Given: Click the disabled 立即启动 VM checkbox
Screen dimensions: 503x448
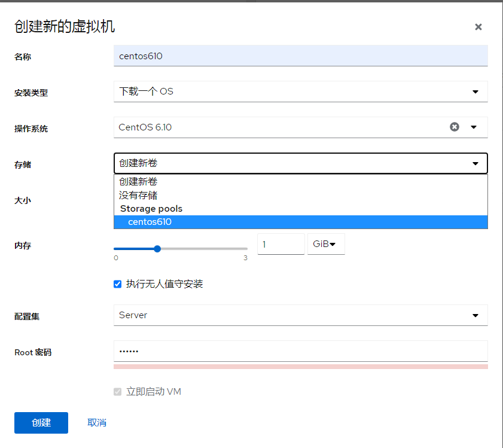Looking at the screenshot, I should tap(117, 392).
